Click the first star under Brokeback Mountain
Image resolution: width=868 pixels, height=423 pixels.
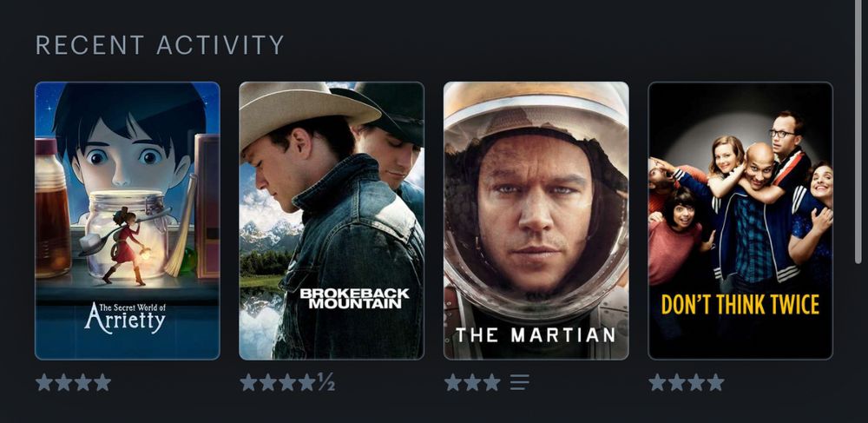[248, 382]
